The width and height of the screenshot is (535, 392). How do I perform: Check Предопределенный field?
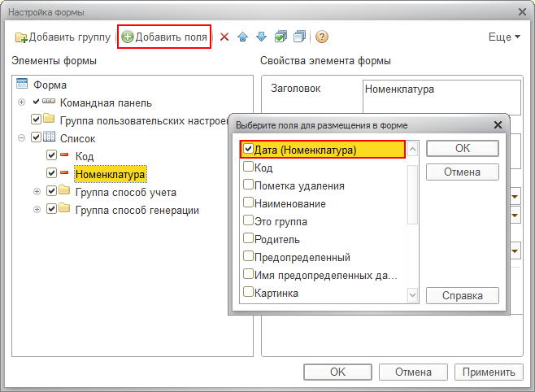(248, 256)
